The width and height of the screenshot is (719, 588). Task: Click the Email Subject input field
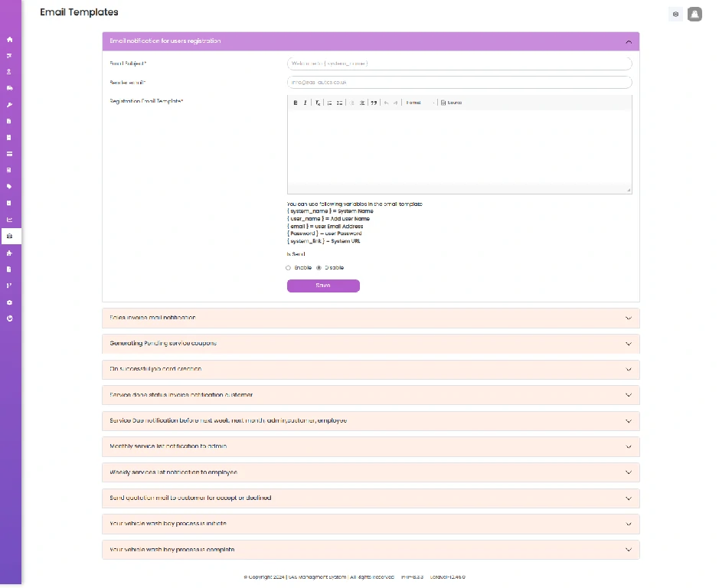(x=459, y=64)
